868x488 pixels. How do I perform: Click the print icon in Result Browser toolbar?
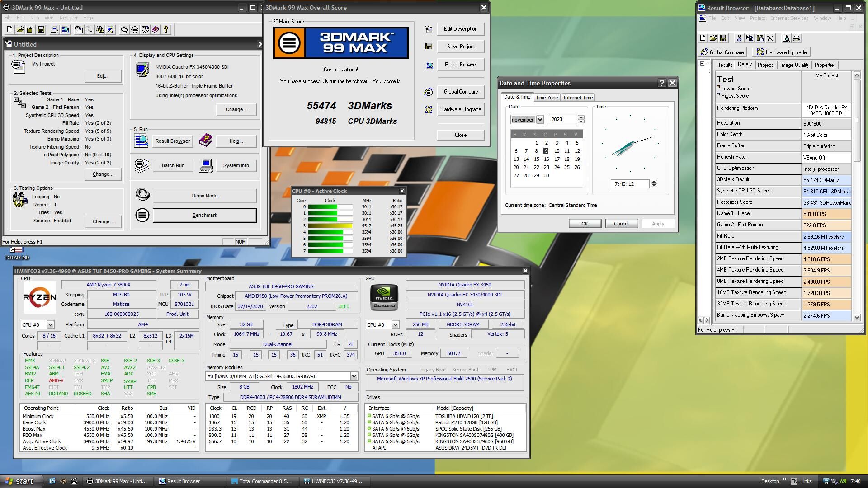click(x=797, y=38)
